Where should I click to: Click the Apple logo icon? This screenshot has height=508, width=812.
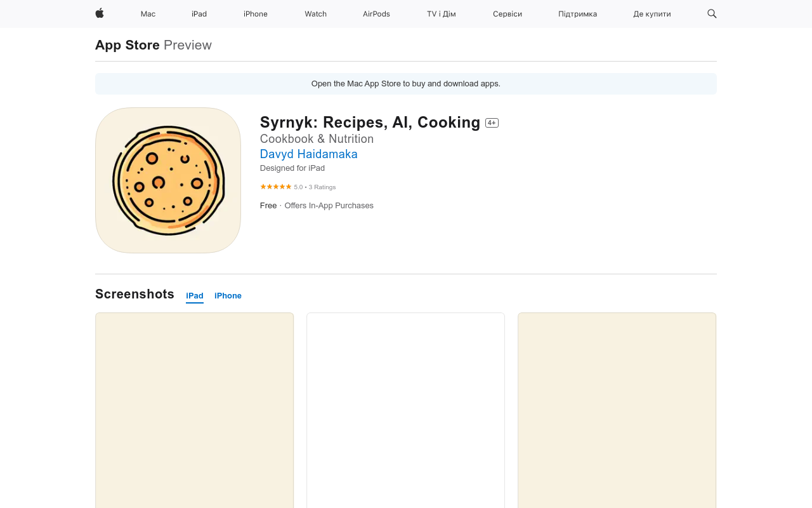point(100,13)
